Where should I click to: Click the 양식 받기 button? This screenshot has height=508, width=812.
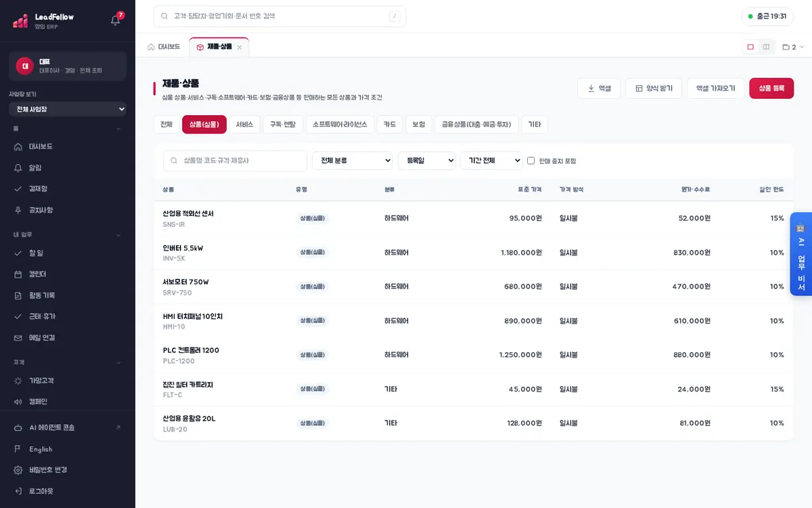[654, 88]
